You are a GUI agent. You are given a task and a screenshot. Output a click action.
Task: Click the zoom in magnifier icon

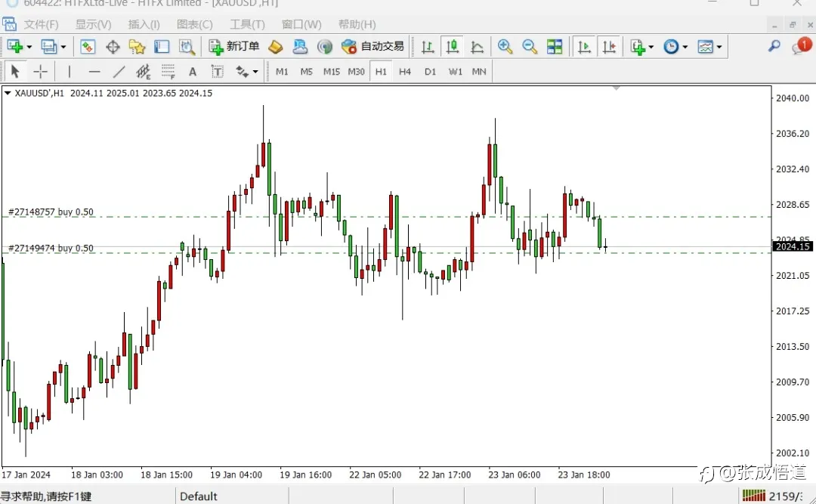pos(505,47)
